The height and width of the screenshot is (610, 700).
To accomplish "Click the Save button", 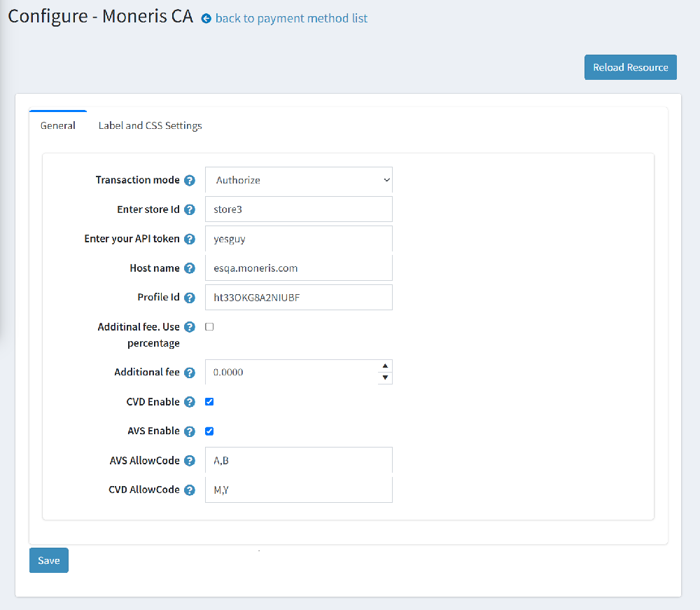I will [48, 560].
